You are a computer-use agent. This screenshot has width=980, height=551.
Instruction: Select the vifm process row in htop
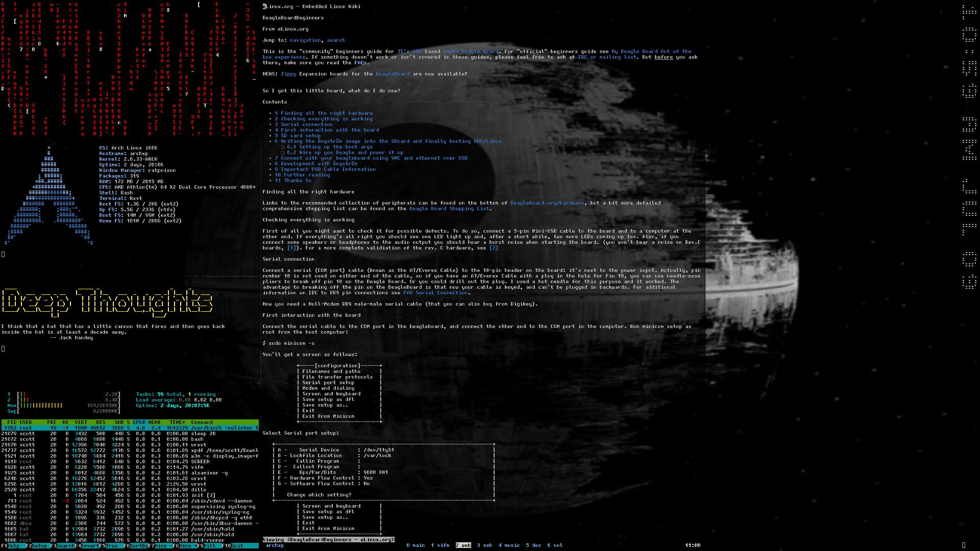130,467
